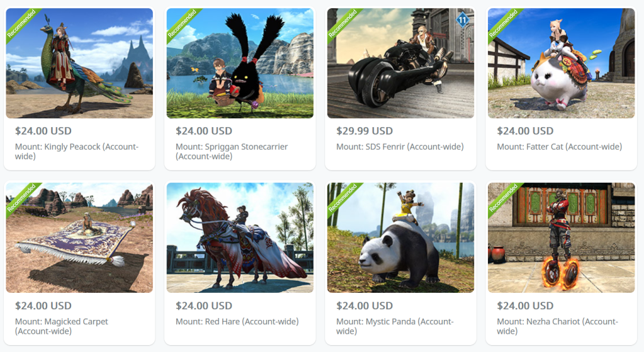Open Mount: Mystic Panda title link
Image resolution: width=644 pixels, height=352 pixels.
pos(395,326)
